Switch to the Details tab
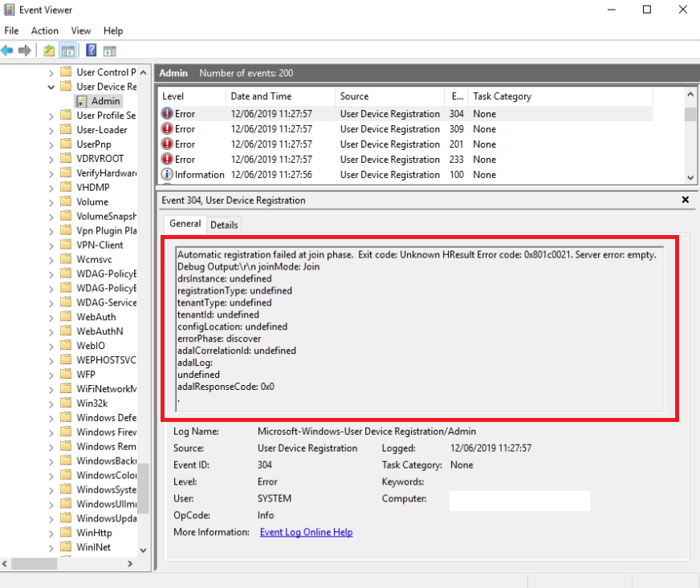 click(223, 224)
